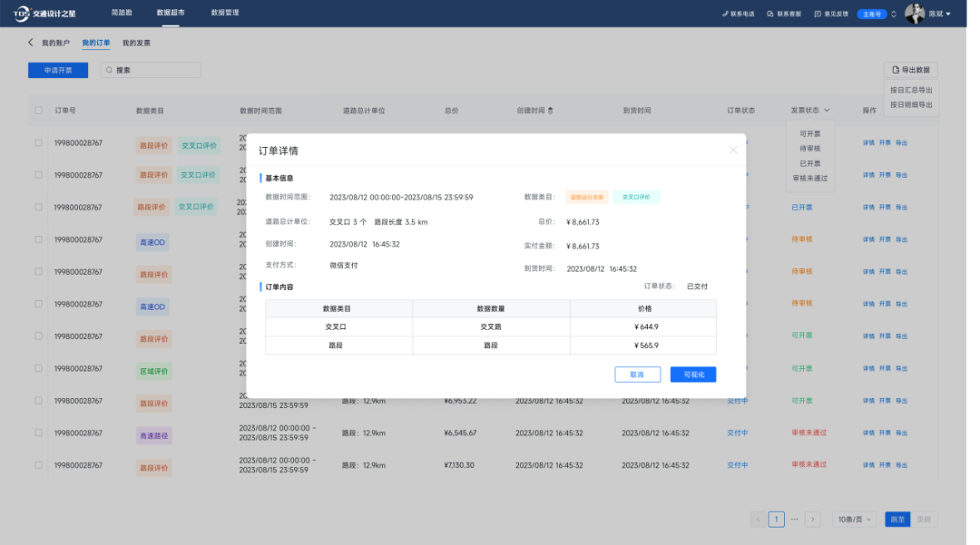Select 按日汇总导出 from export menu
980x545 pixels.
[911, 90]
